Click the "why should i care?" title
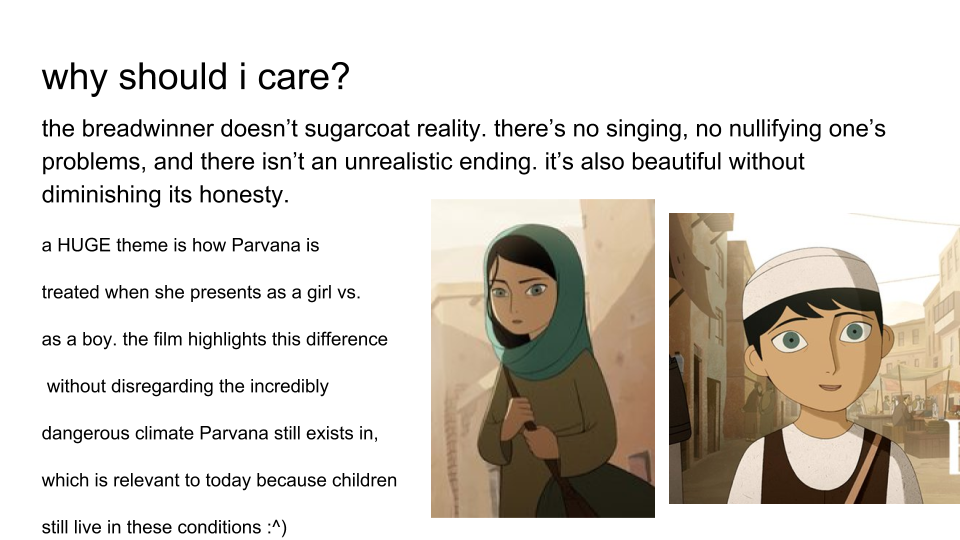960x540 pixels. tap(195, 78)
